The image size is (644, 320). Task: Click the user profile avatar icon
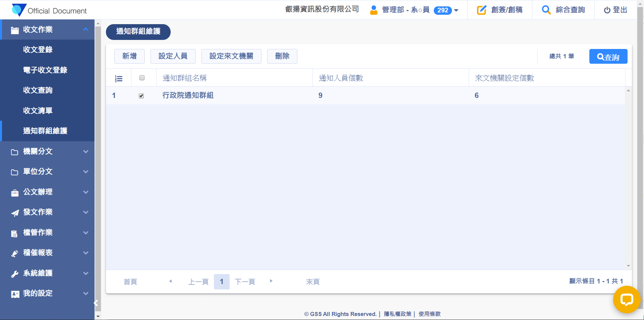click(x=373, y=10)
